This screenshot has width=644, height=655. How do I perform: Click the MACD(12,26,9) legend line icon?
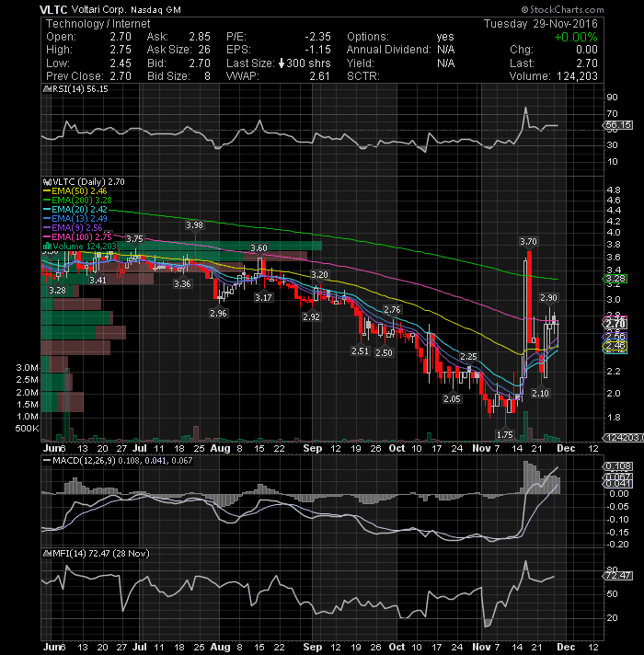[47, 460]
